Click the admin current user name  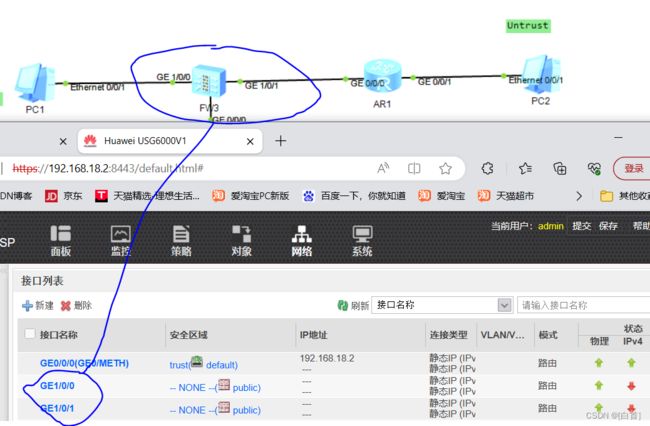(x=551, y=226)
